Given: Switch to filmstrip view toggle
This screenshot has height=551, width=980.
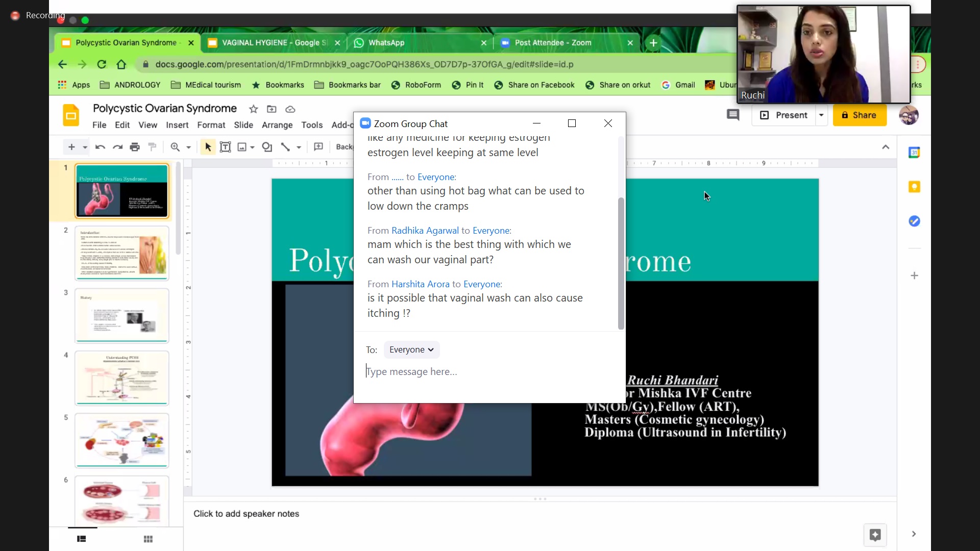Looking at the screenshot, I should click(x=82, y=539).
